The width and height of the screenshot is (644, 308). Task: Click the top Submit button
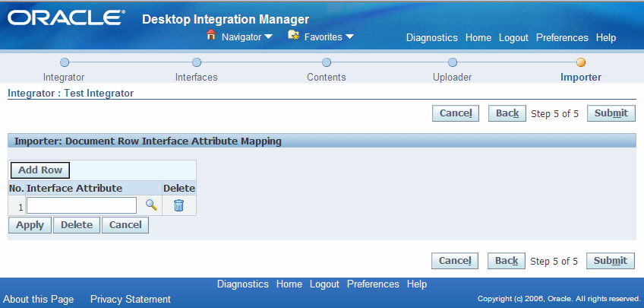(x=611, y=113)
